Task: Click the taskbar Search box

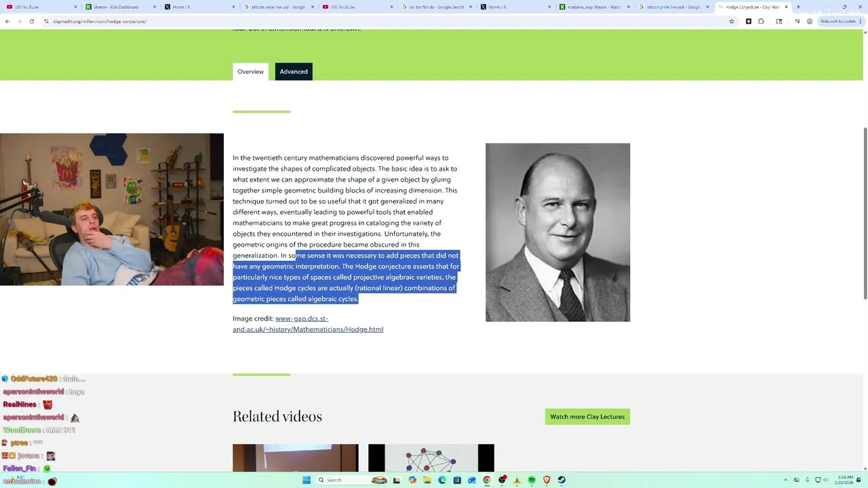Action: click(353, 480)
